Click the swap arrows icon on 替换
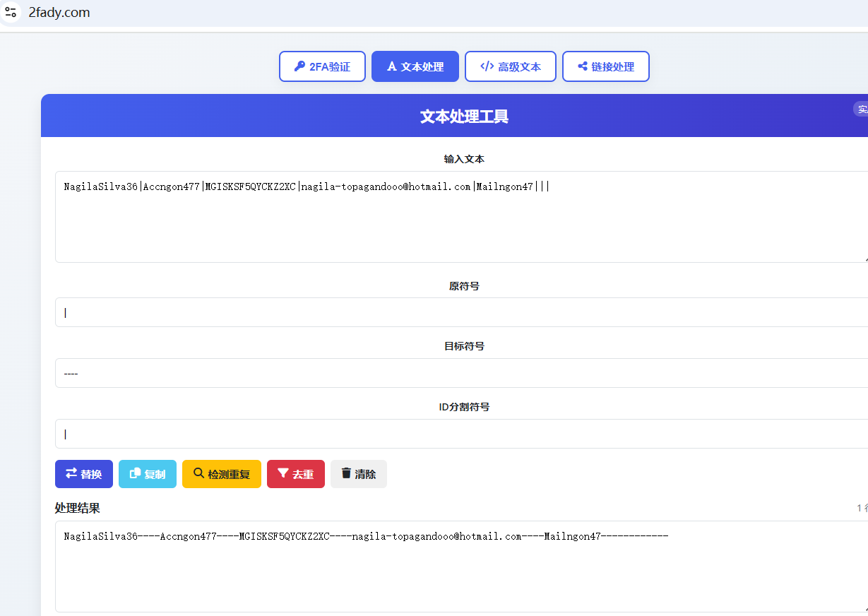This screenshot has height=616, width=868. [71, 473]
